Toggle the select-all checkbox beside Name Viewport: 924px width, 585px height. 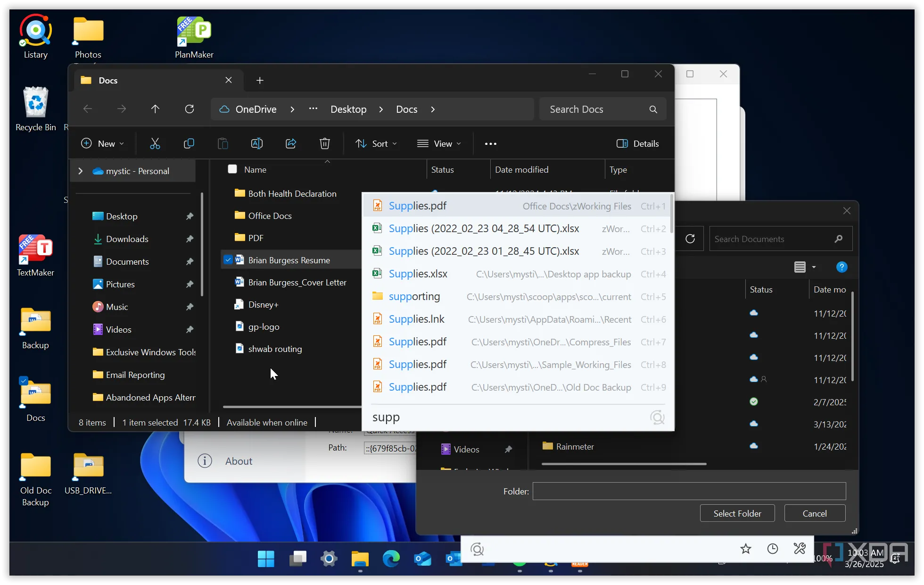click(232, 169)
